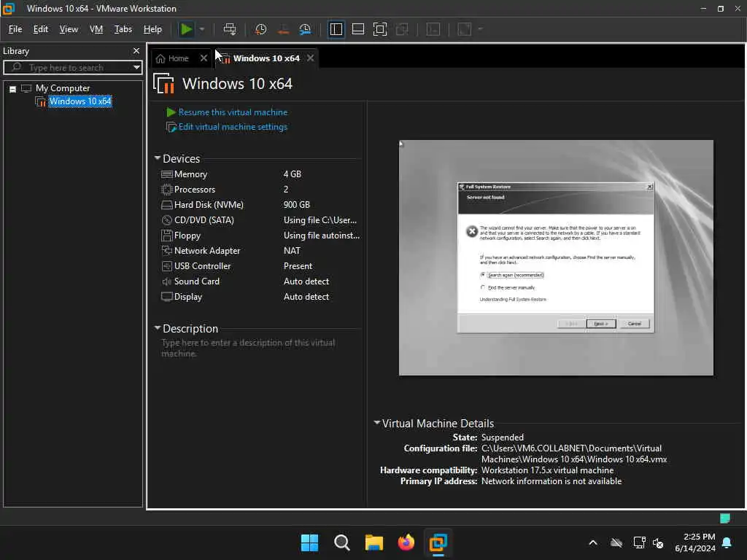Collapse the My Computer tree node
Screen dimensions: 747x560
pyautogui.click(x=13, y=89)
